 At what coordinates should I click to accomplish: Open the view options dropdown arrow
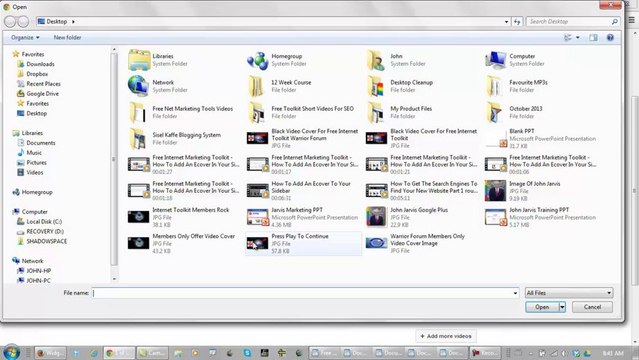coord(577,38)
